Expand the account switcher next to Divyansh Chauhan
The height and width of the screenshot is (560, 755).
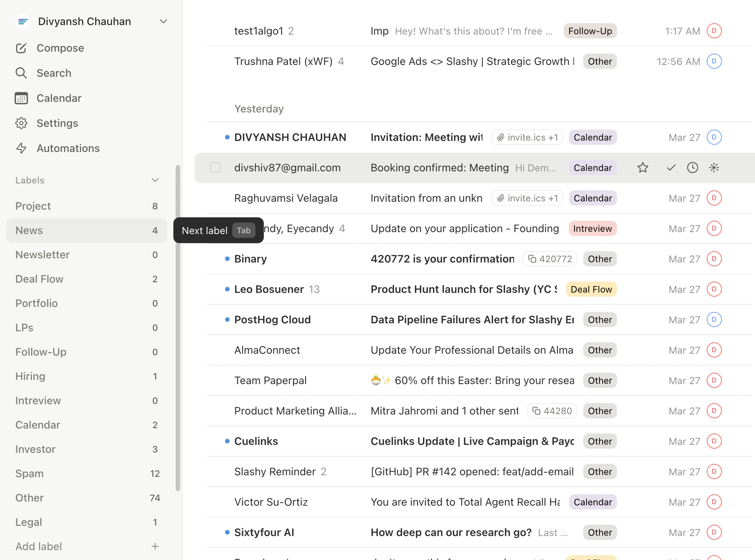[163, 21]
